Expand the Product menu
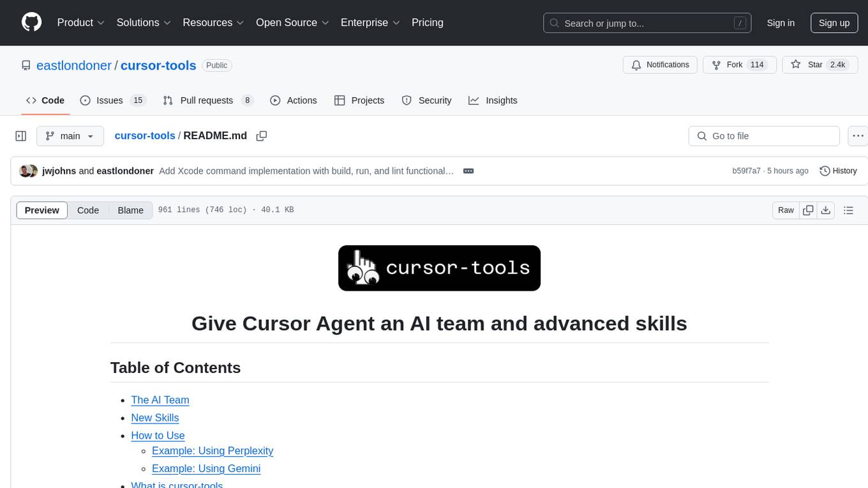This screenshot has width=868, height=488. [x=81, y=22]
